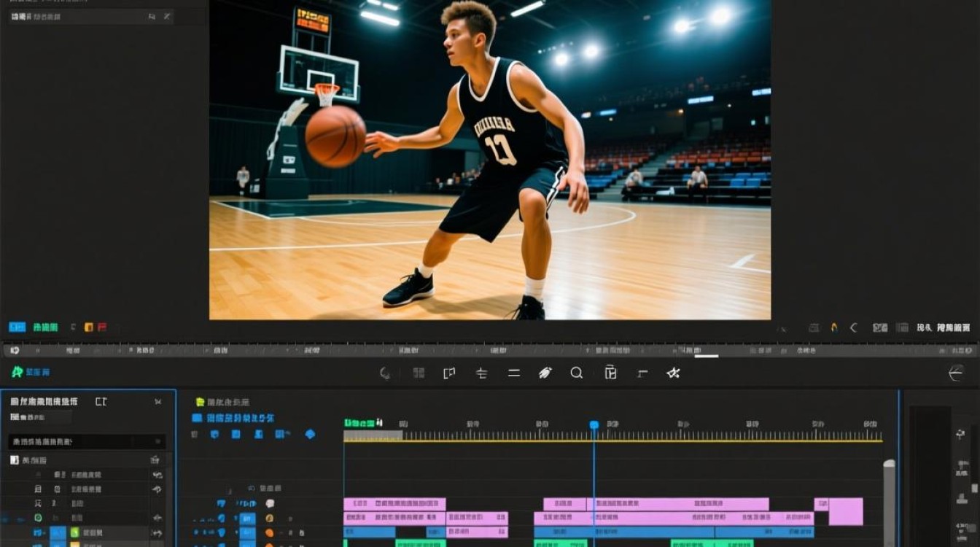Click the green logo button left of toolbar
980x547 pixels.
(17, 372)
